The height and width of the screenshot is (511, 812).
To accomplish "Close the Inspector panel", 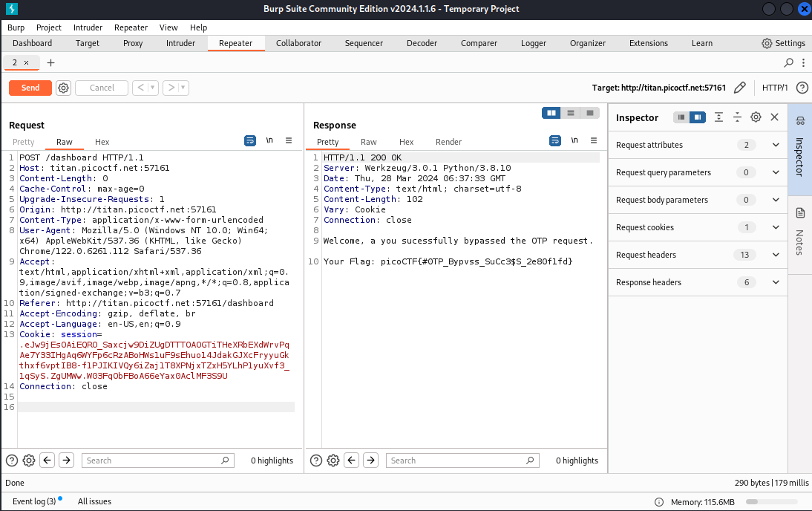I will click(774, 117).
